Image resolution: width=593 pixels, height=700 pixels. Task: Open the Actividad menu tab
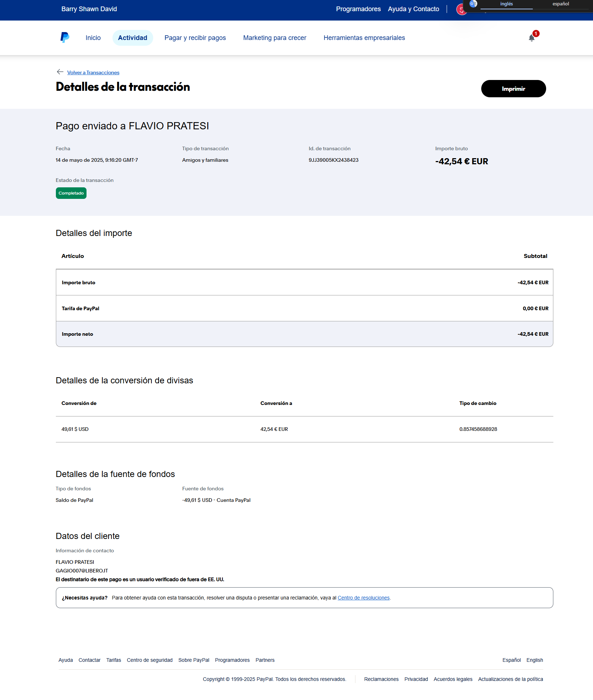pos(132,38)
